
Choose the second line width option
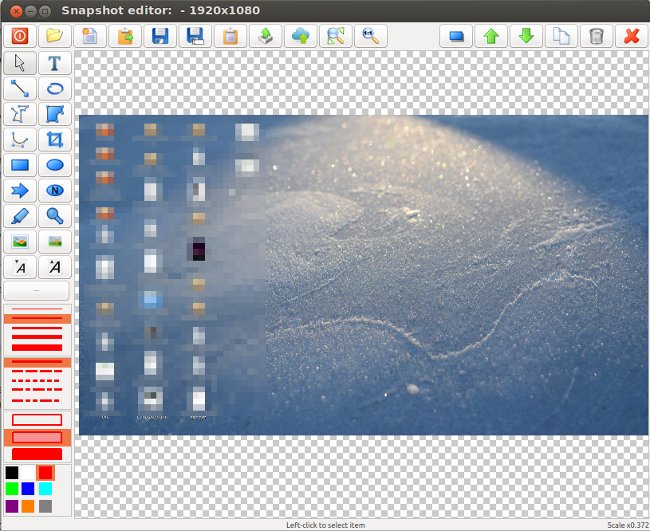point(37,318)
